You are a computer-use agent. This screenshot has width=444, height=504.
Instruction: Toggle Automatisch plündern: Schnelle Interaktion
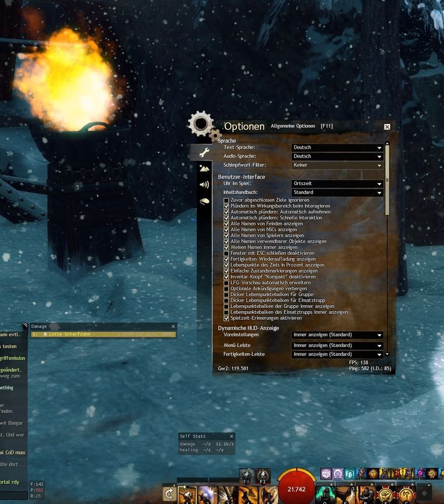point(226,218)
